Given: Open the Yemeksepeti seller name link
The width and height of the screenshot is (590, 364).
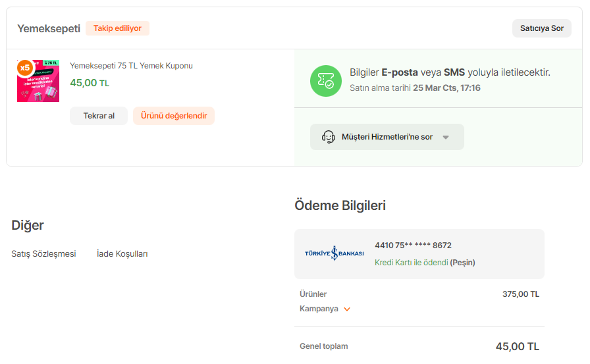Looking at the screenshot, I should pos(48,28).
